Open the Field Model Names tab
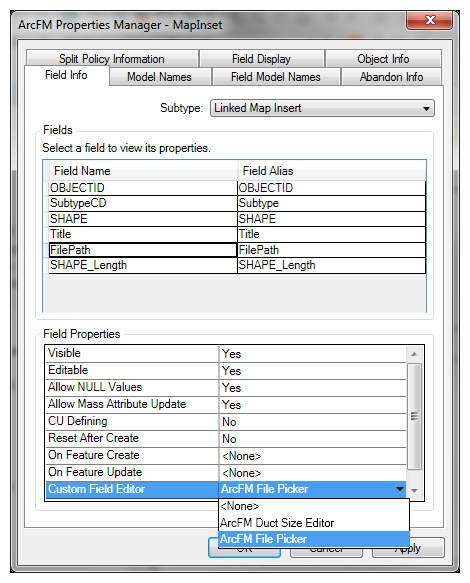 pos(276,77)
